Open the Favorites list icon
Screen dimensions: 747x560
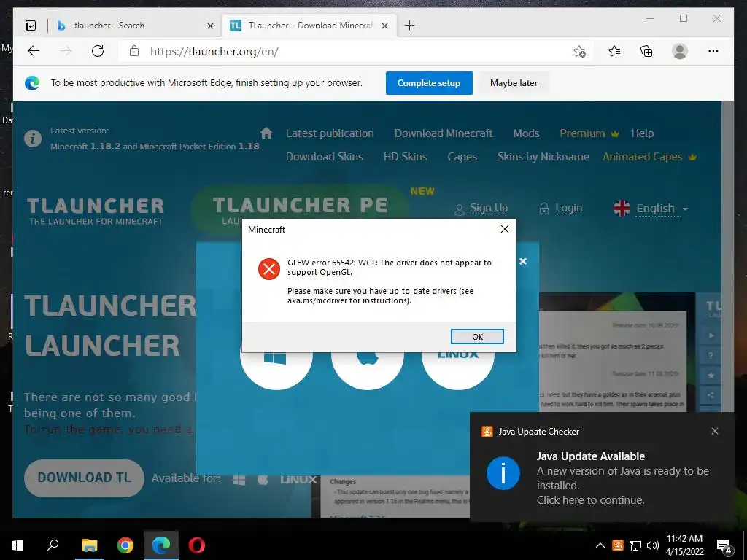pos(614,51)
